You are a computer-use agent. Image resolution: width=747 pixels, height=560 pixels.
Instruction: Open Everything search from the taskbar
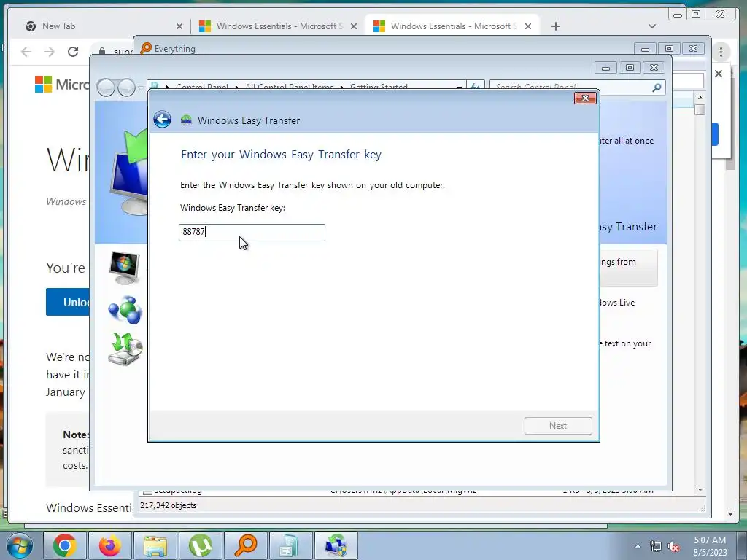coord(246,545)
